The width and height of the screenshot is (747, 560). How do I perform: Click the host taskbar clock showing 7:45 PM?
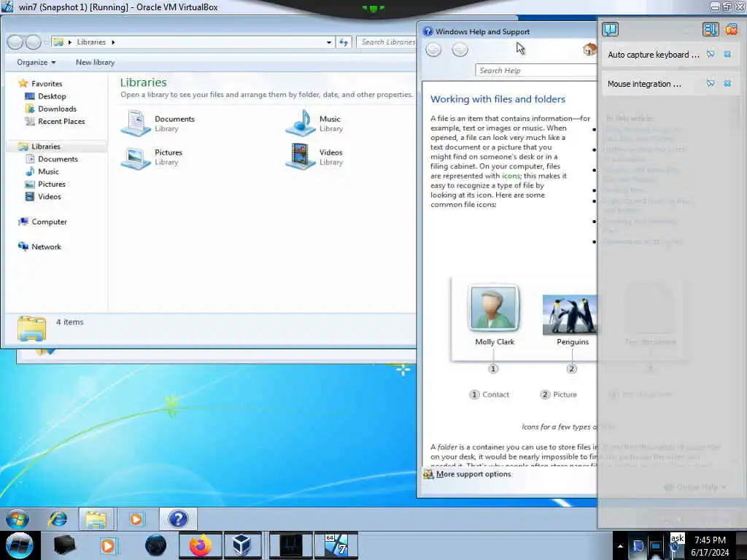[x=710, y=546]
